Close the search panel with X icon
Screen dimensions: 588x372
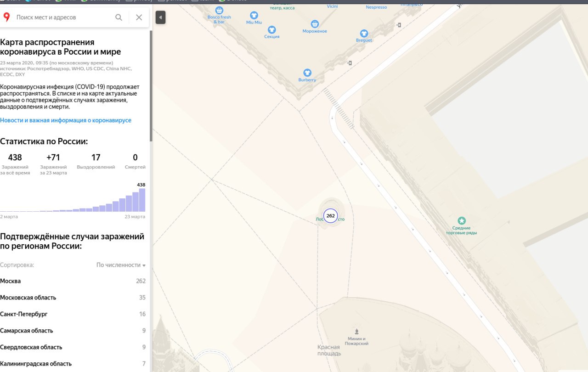point(139,17)
